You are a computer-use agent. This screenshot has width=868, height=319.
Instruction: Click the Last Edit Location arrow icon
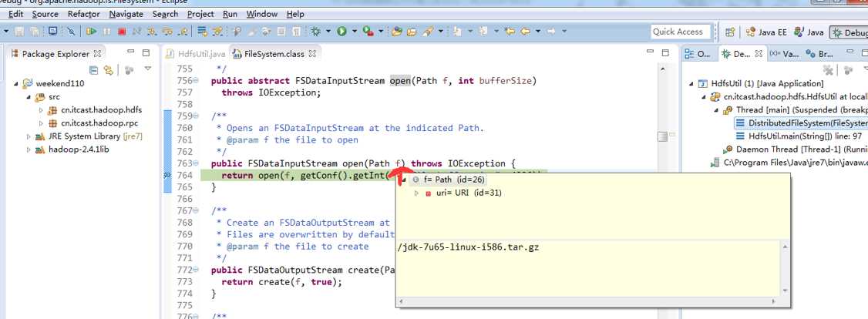coord(510,32)
